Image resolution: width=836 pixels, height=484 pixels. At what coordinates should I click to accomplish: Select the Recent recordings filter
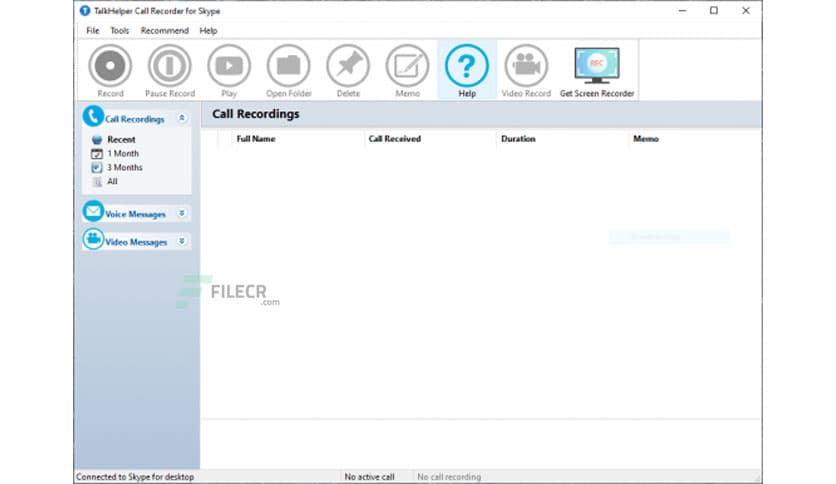click(121, 140)
